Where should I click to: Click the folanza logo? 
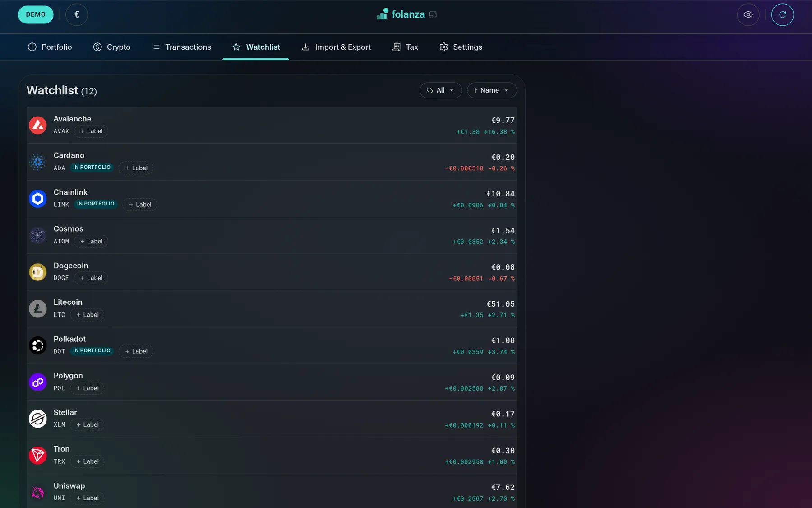[x=401, y=14]
